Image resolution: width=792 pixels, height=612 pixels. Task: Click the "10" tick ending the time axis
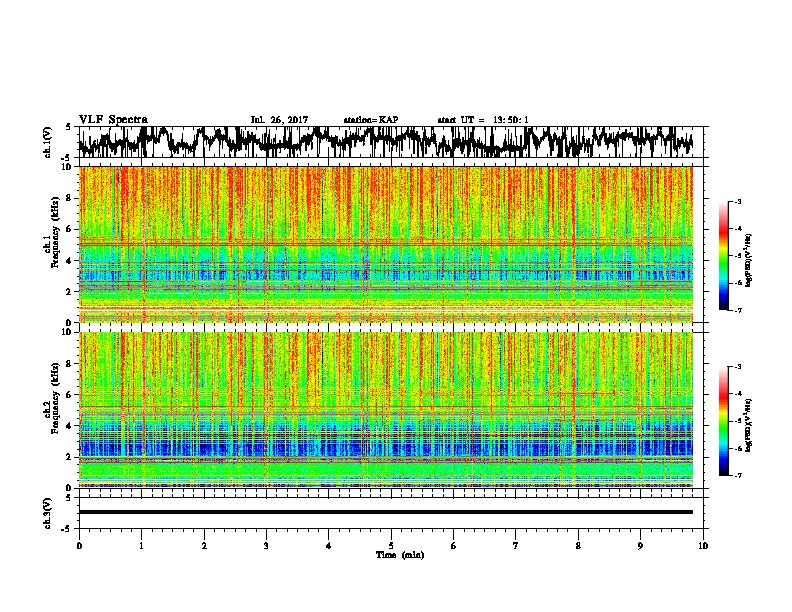703,546
